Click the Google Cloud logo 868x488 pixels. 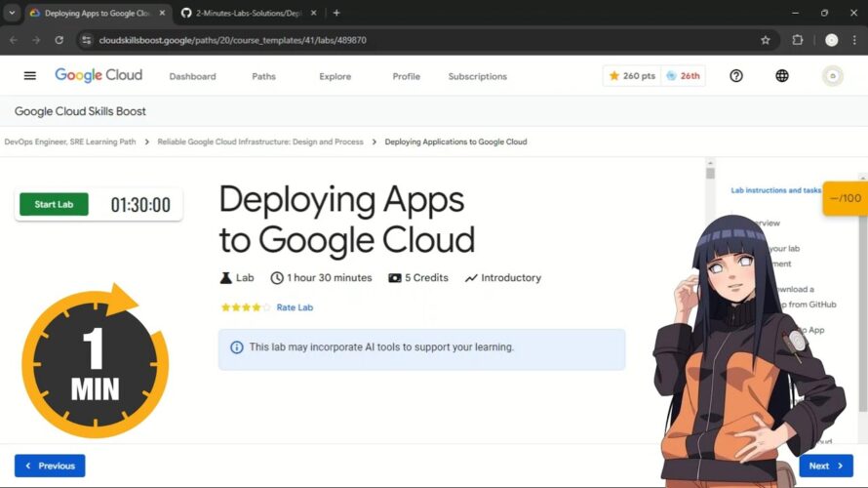[x=99, y=75]
